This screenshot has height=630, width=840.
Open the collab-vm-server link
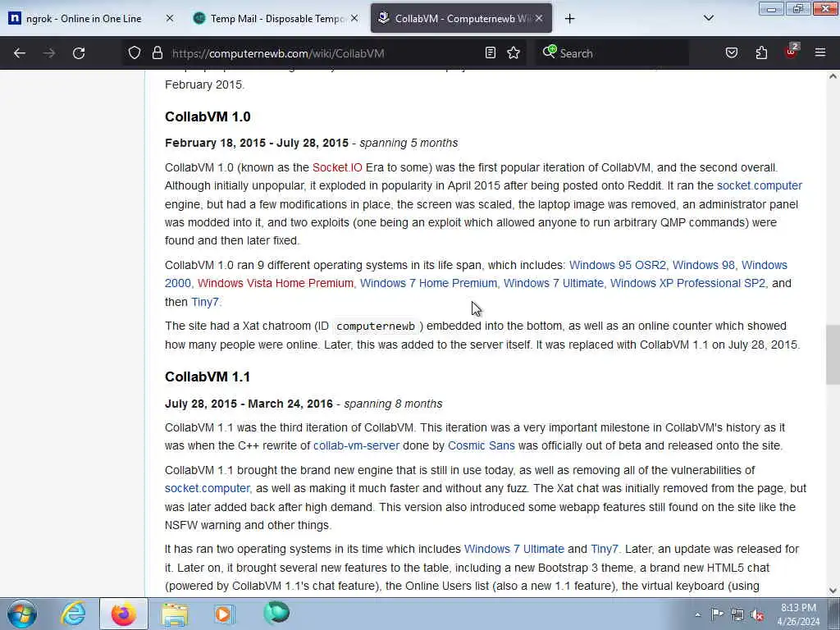tap(356, 445)
